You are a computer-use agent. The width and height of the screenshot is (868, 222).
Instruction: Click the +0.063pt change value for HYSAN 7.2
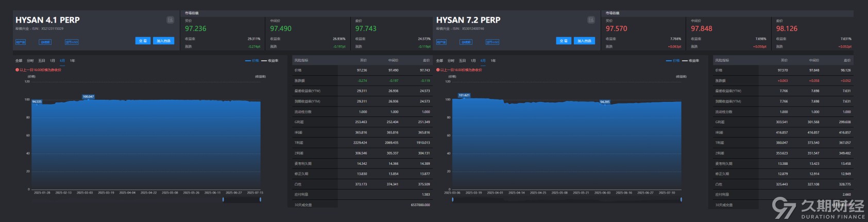tap(674, 46)
